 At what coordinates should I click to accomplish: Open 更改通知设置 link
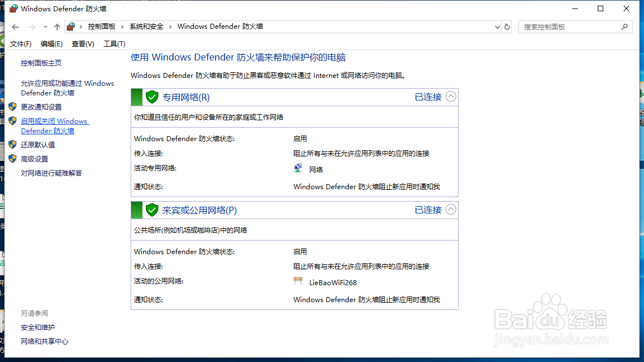pos(41,107)
